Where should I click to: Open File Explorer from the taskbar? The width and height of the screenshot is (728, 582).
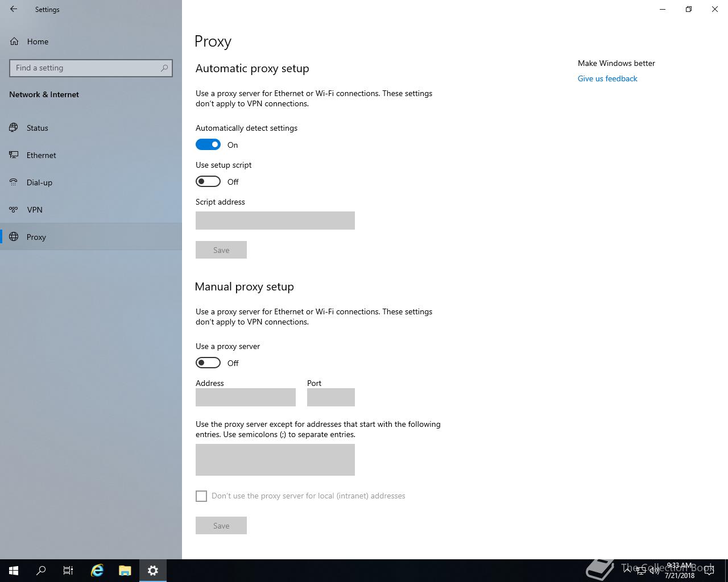click(x=125, y=571)
